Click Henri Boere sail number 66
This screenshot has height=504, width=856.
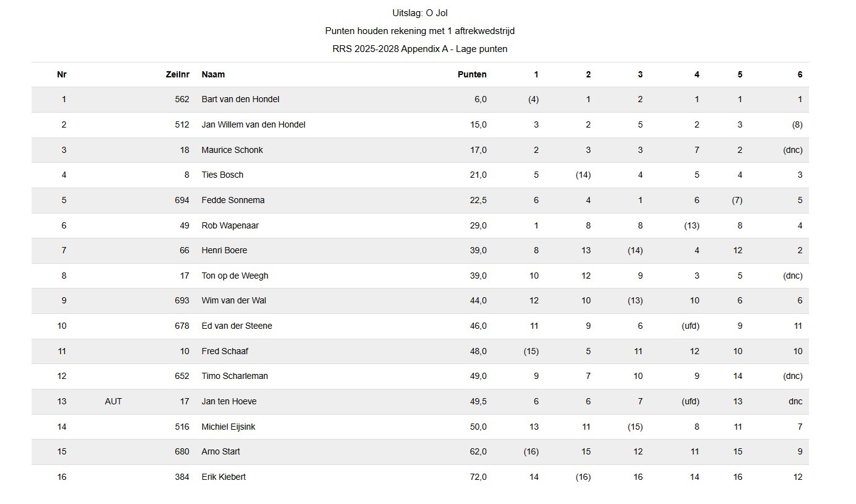(x=185, y=250)
